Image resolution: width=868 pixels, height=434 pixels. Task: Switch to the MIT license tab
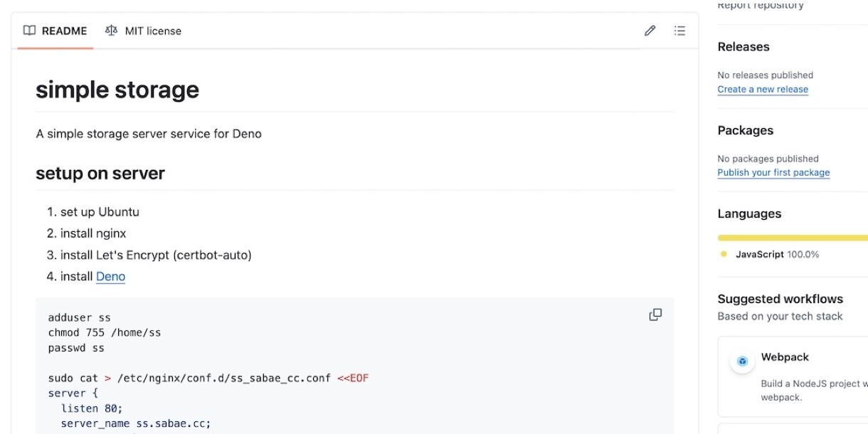pyautogui.click(x=144, y=31)
